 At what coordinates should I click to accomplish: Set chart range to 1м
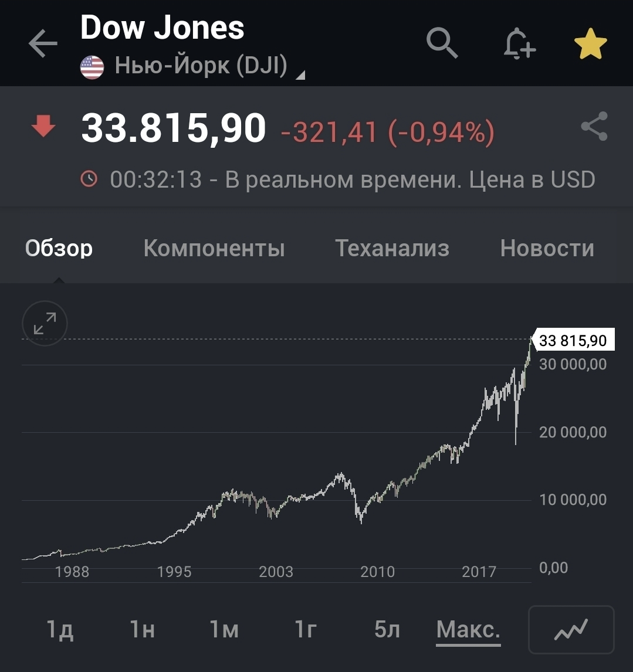coord(224,630)
